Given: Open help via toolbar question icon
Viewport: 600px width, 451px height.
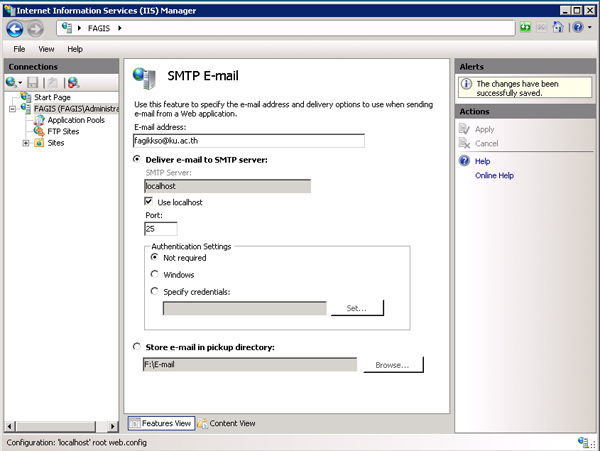Looking at the screenshot, I should (578, 27).
